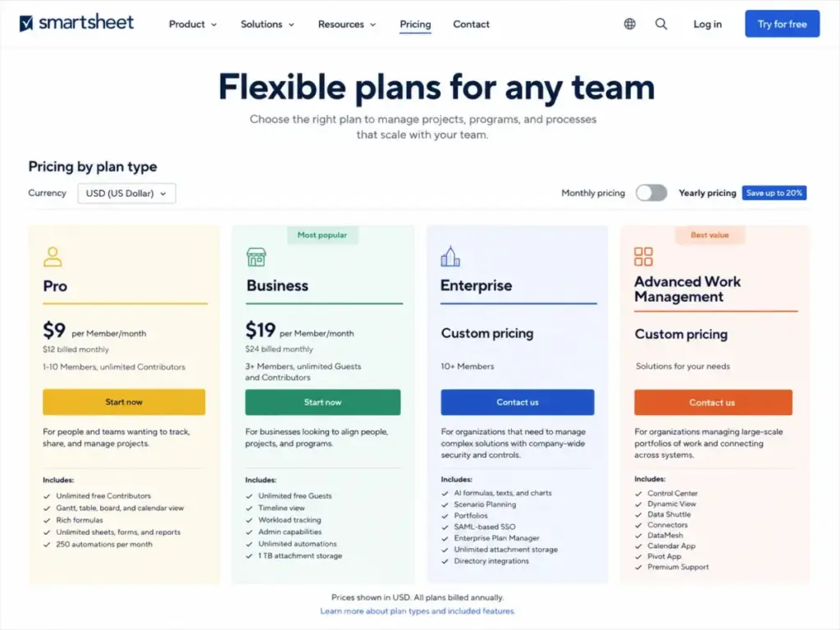This screenshot has height=630, width=840.
Task: Click 'Unlimited free Contributors' feature
Action: pos(103,496)
